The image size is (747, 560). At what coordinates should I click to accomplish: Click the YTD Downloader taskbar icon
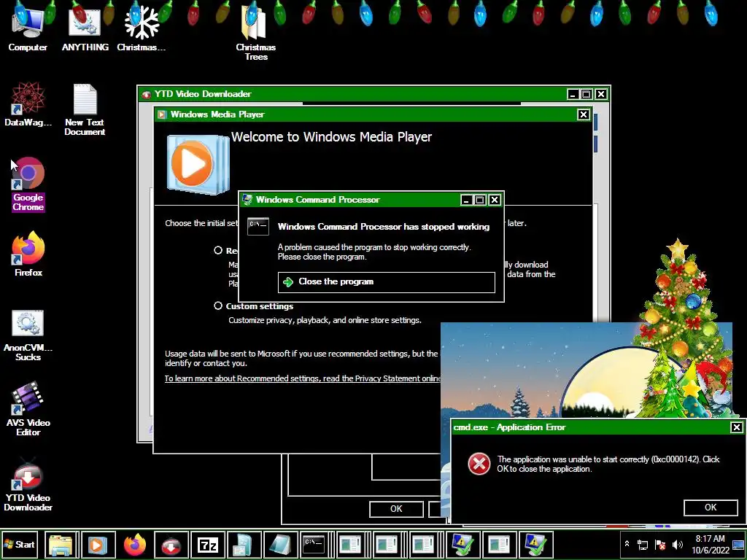pyautogui.click(x=171, y=544)
